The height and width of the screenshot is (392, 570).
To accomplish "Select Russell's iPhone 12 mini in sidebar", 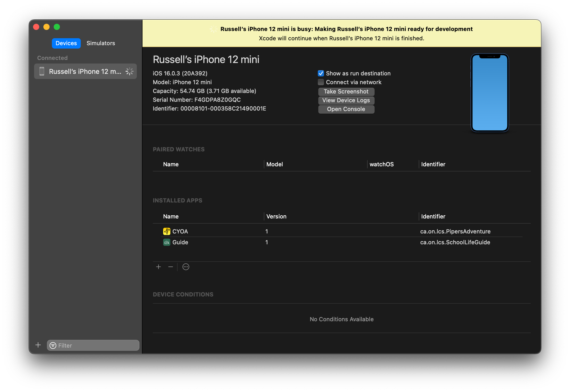I will coord(85,71).
